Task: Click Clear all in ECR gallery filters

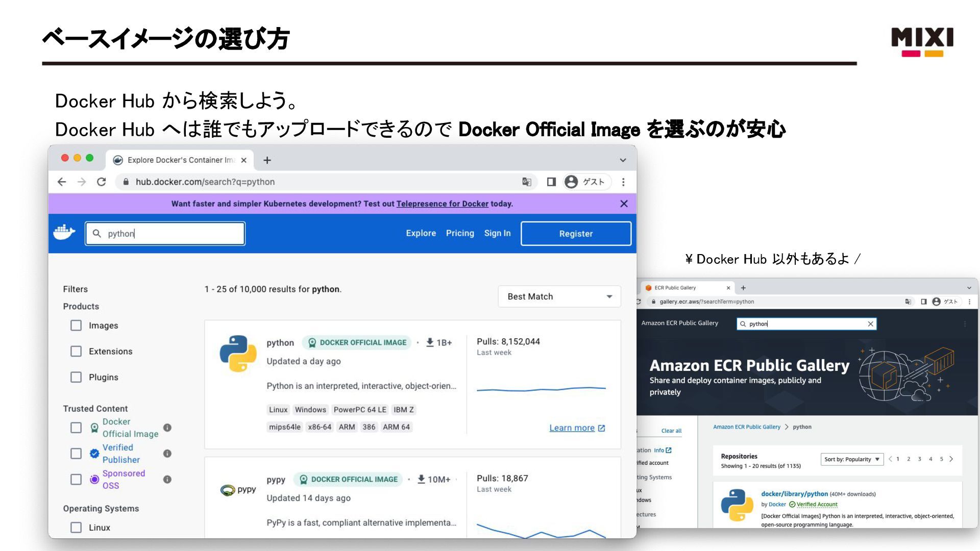Action: pos(671,431)
